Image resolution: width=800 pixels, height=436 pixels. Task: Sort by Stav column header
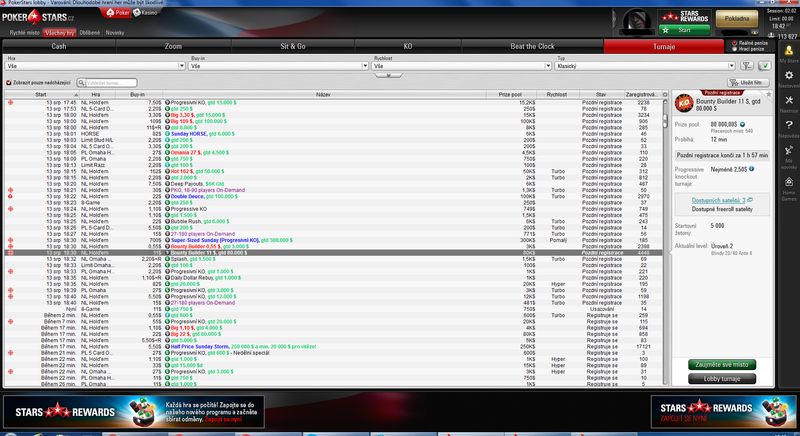601,94
